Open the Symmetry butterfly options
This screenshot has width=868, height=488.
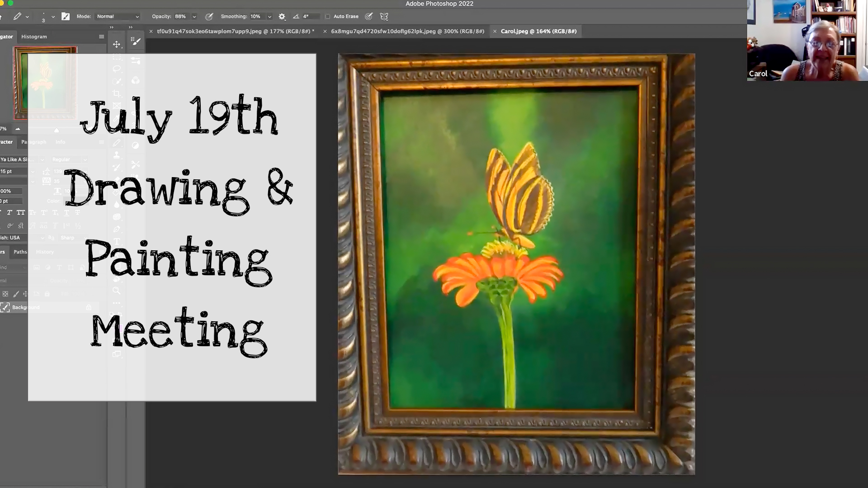tap(384, 17)
